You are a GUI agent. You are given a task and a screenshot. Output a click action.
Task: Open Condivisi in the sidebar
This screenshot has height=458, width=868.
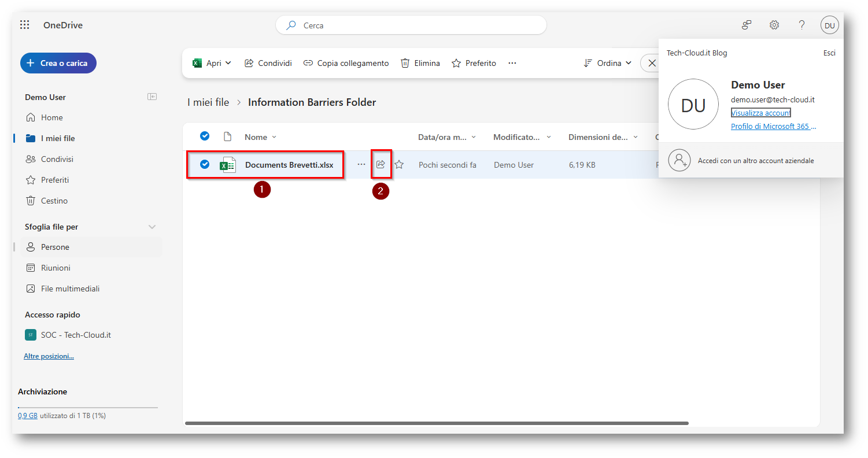tap(57, 159)
